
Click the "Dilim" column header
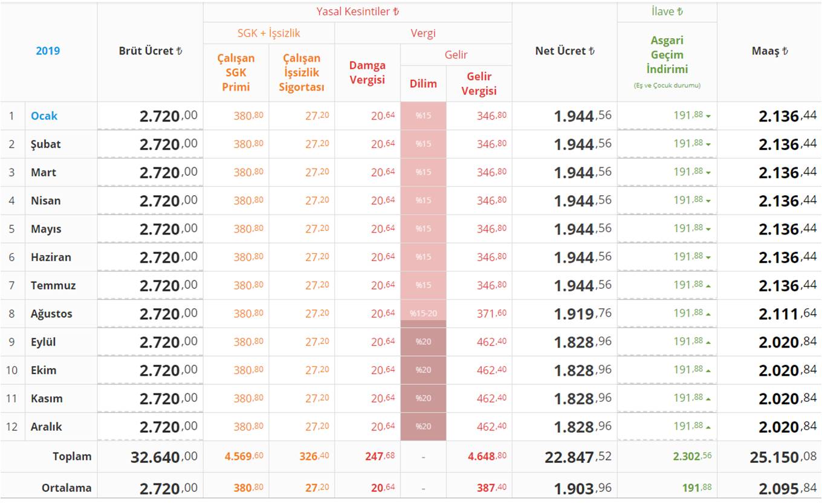coord(423,83)
